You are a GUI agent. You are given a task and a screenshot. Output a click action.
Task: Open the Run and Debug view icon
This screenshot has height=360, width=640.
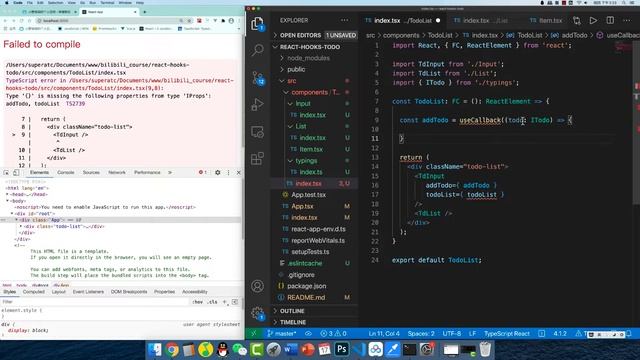click(258, 104)
